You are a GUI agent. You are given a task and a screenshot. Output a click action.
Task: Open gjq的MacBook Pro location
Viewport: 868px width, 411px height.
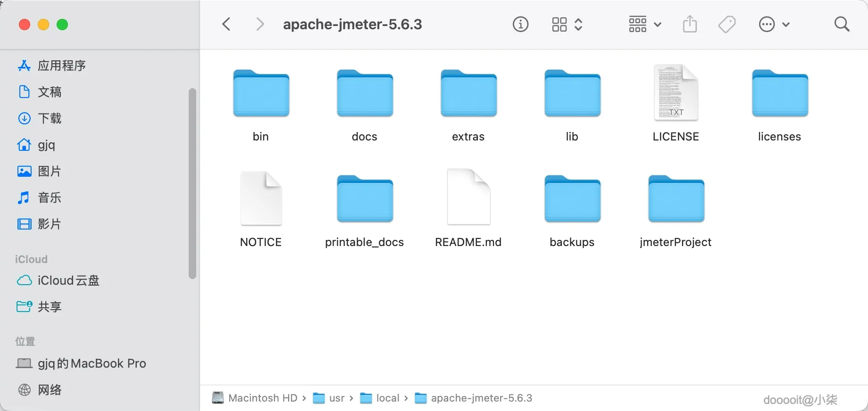click(x=82, y=363)
